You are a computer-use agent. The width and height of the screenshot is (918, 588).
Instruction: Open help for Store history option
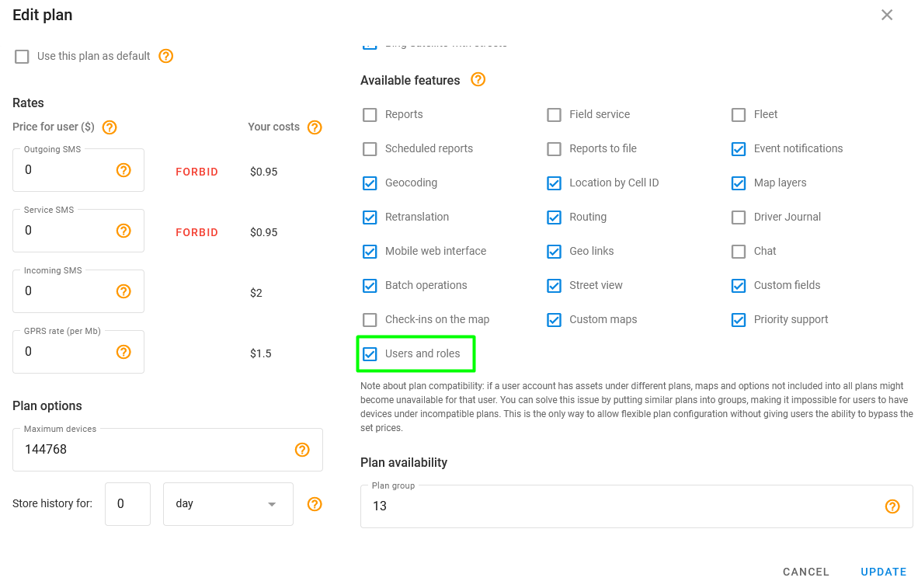pyautogui.click(x=315, y=504)
